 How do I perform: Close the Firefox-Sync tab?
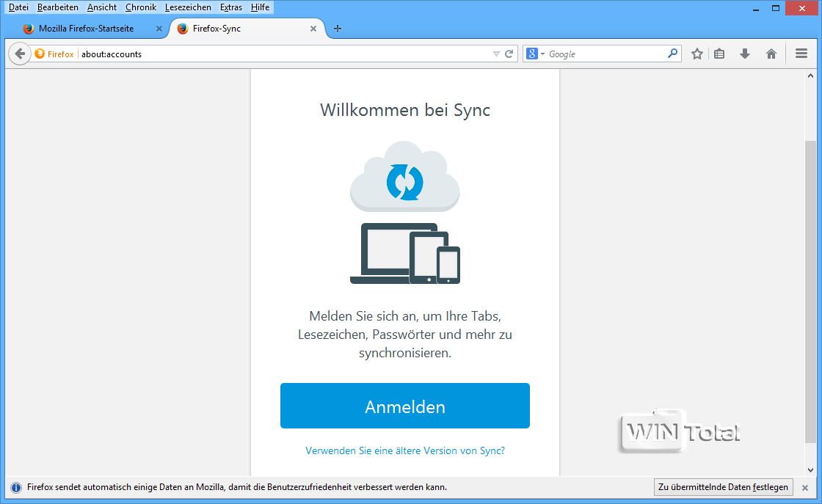tap(313, 29)
